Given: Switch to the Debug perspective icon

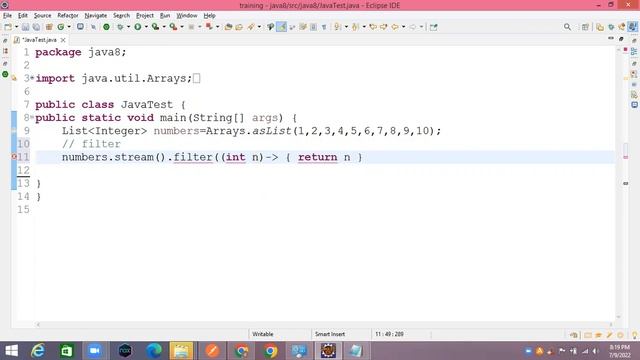Looking at the screenshot, I should click(611, 27).
